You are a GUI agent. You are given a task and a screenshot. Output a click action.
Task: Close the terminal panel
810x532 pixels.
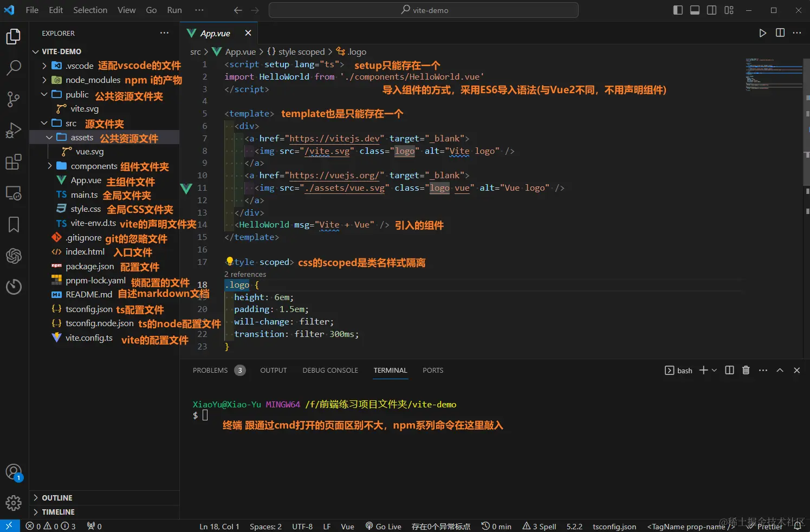click(x=796, y=370)
